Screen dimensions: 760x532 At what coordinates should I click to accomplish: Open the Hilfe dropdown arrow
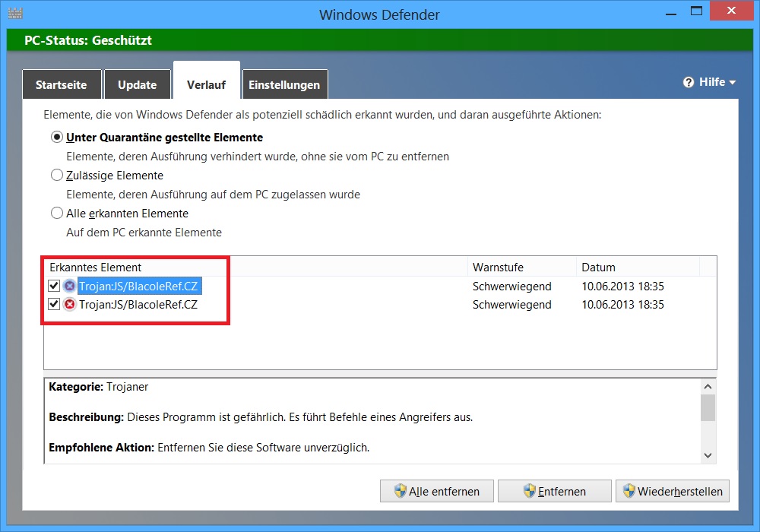(x=733, y=83)
